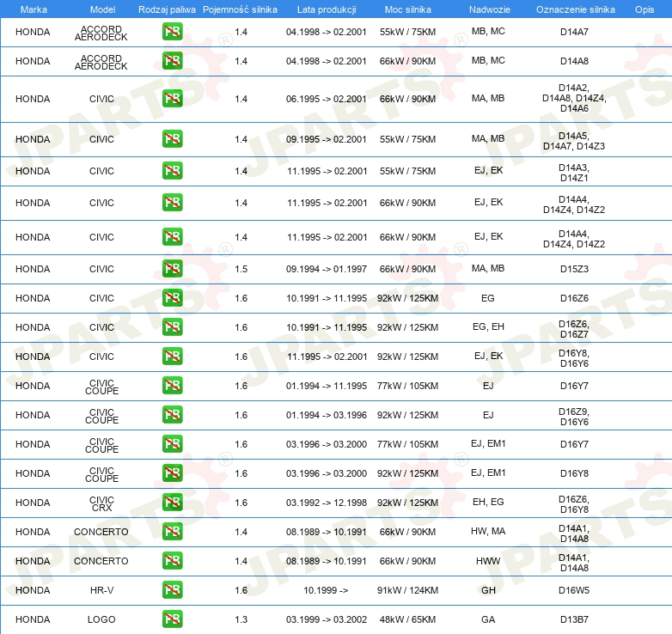Viewport: 672px width, 634px height.
Task: Click fuel icon in Civic Coupe 77kW EJ, EM1 row
Action: 172,443
